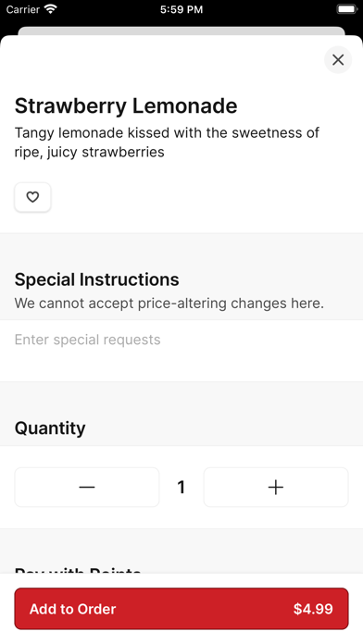The width and height of the screenshot is (363, 644).
Task: Tap the Quantity section heading
Action: [50, 428]
